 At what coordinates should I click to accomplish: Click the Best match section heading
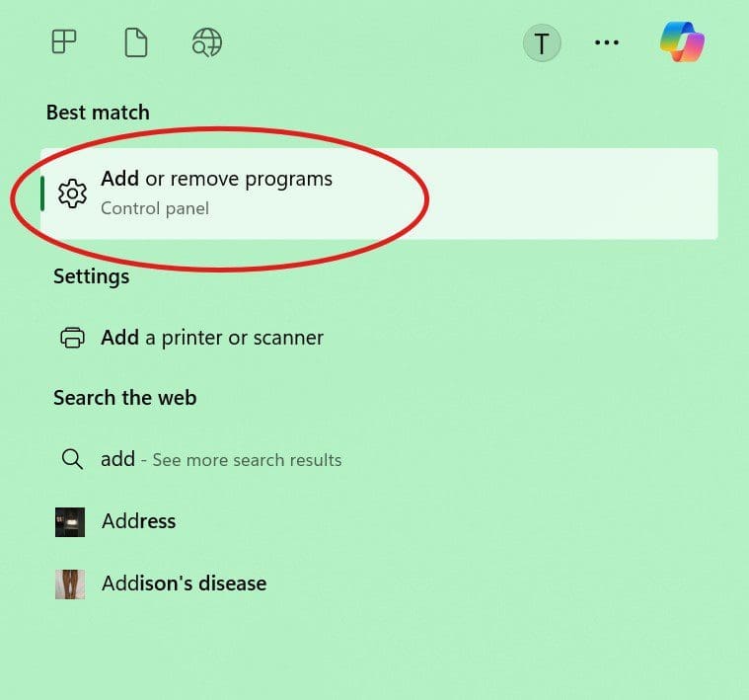(x=98, y=113)
